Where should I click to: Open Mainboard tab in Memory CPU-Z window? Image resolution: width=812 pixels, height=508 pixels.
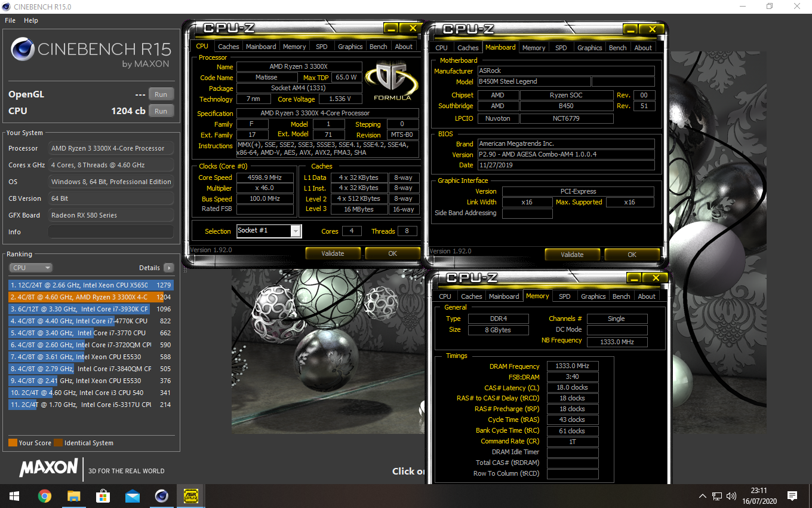(504, 296)
